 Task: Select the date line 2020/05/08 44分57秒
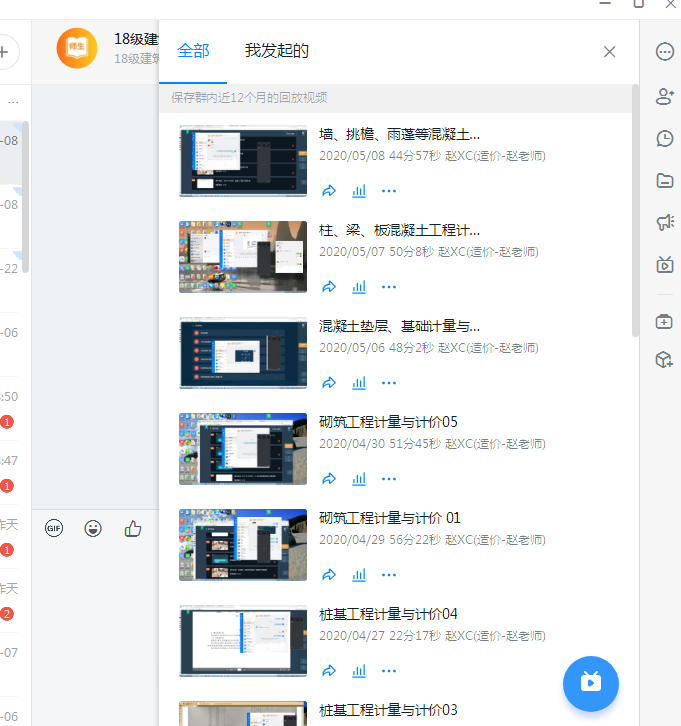pos(432,156)
